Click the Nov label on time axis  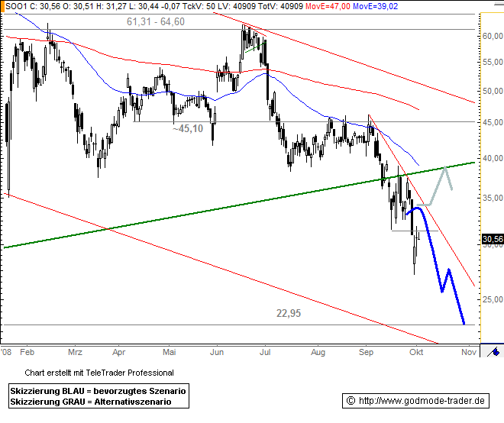click(x=469, y=352)
